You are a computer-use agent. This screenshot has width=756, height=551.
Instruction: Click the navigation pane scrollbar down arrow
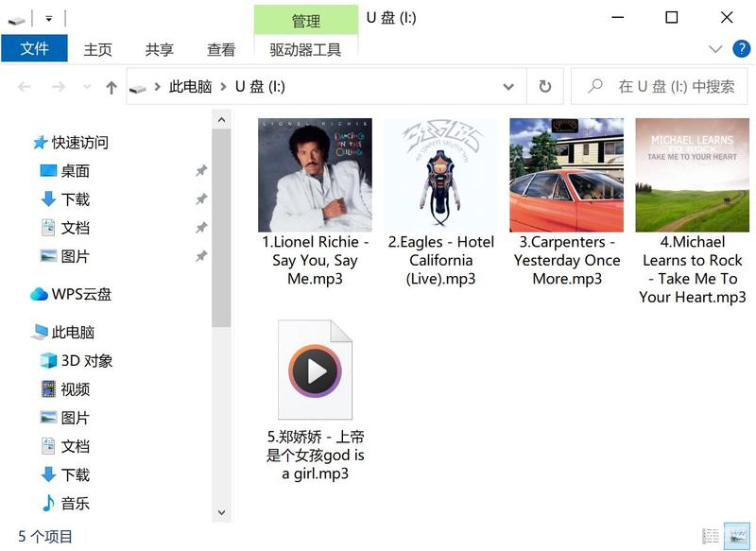pyautogui.click(x=221, y=512)
